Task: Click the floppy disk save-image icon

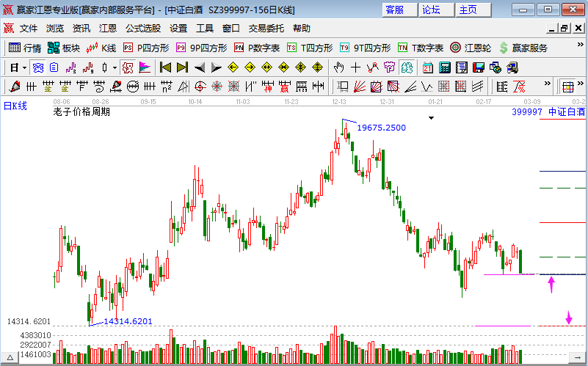Action: tap(479, 67)
